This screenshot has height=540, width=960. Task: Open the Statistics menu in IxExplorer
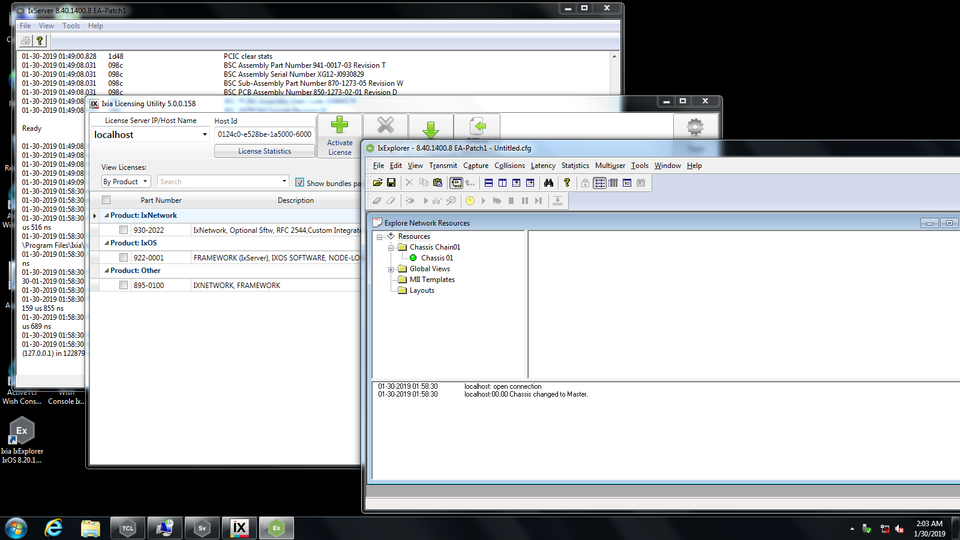coord(575,165)
